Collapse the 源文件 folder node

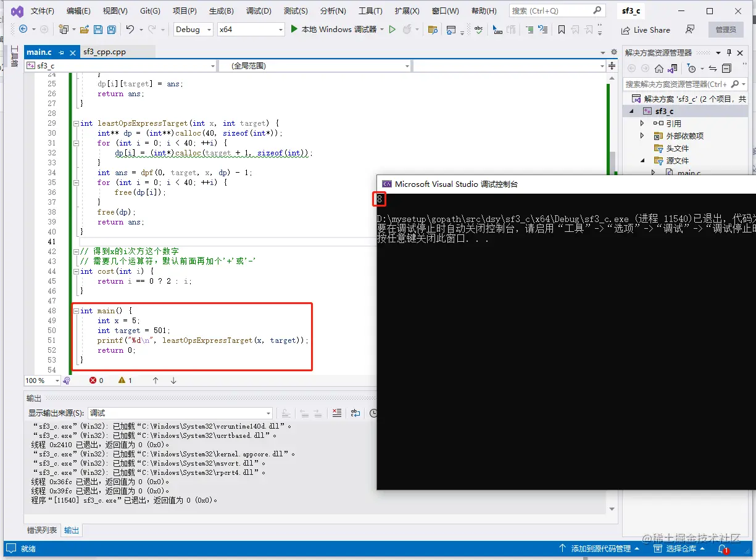(x=642, y=160)
